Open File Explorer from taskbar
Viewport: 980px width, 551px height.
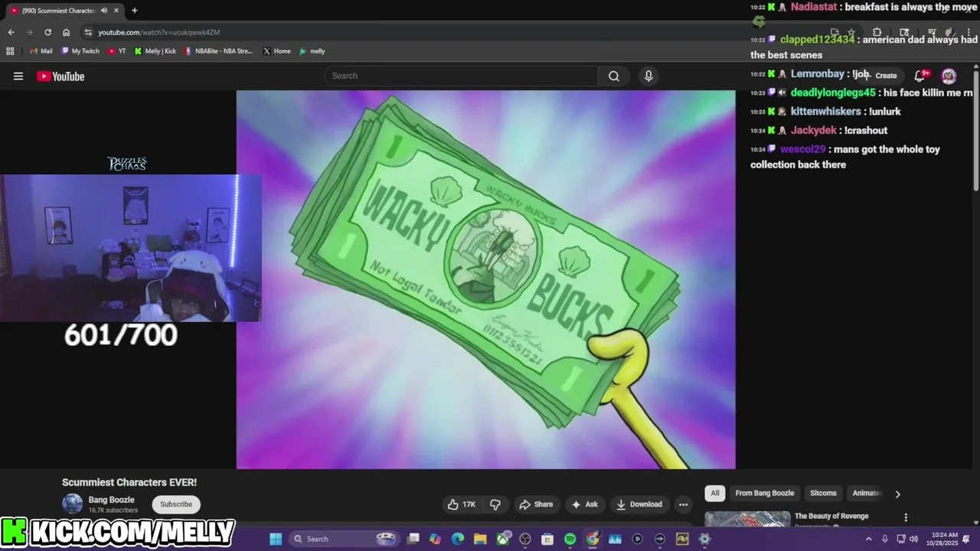[x=480, y=539]
